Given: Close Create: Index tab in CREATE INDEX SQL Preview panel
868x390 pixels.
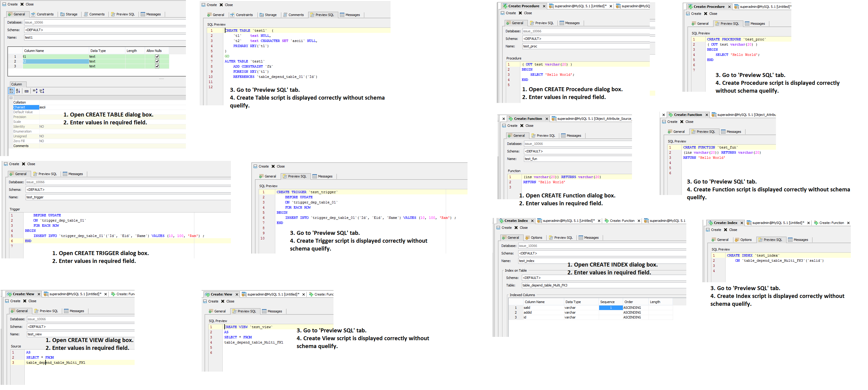Looking at the screenshot, I should 742,223.
